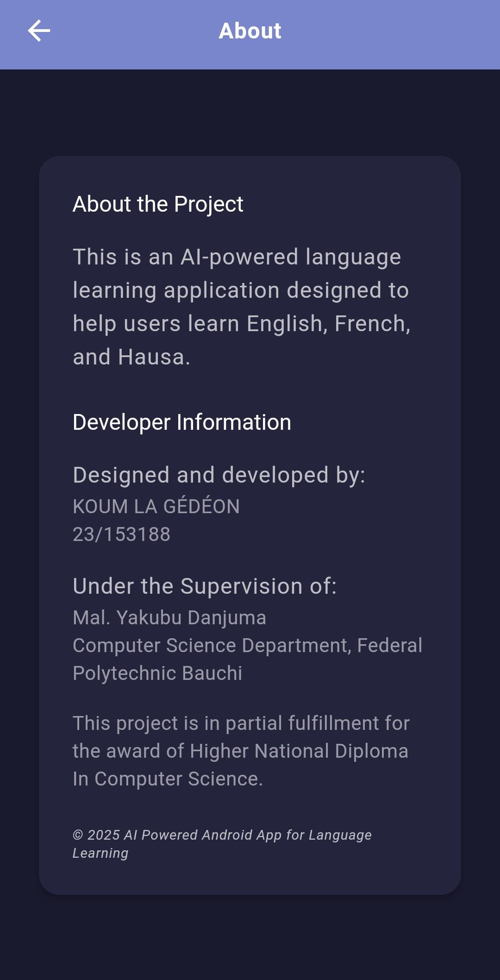
Task: Click the supervisor name Mal. Yakubu Danjuma
Action: point(170,616)
